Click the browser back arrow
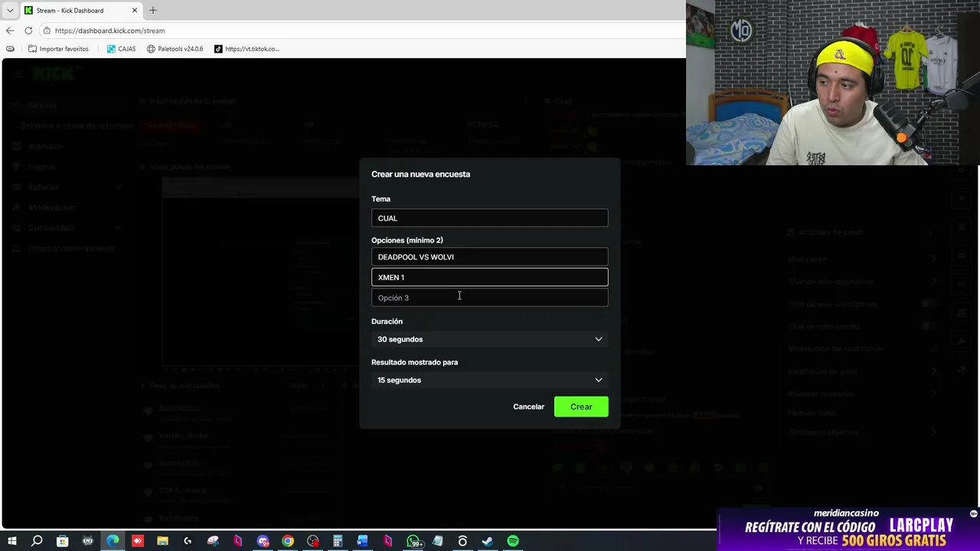This screenshot has height=551, width=980. coord(10,31)
